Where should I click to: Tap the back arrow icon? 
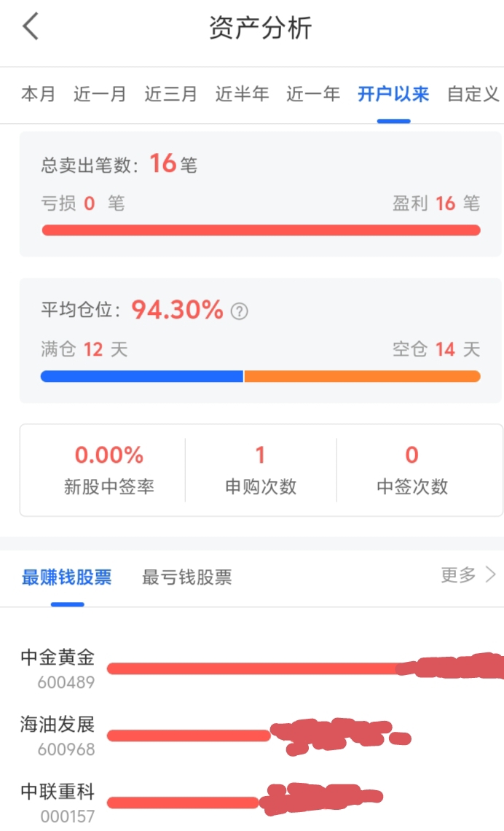(31, 26)
